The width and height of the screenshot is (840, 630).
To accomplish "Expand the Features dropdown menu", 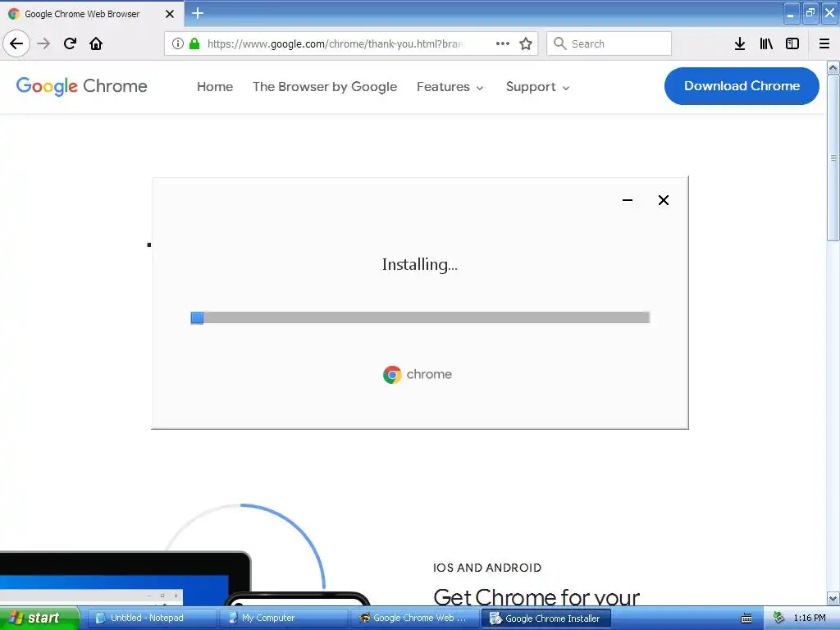I will [x=450, y=87].
